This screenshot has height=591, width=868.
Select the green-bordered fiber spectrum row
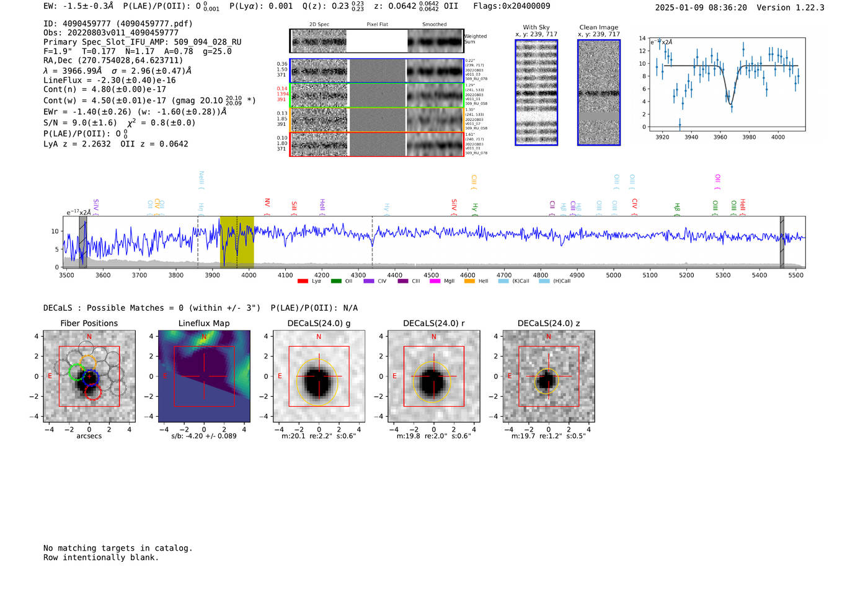coord(376,96)
